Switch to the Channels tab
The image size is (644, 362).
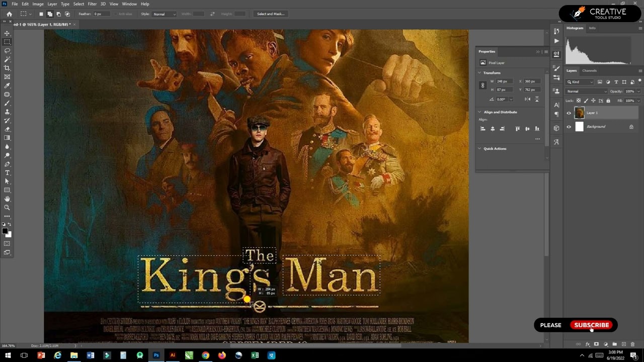tap(589, 70)
